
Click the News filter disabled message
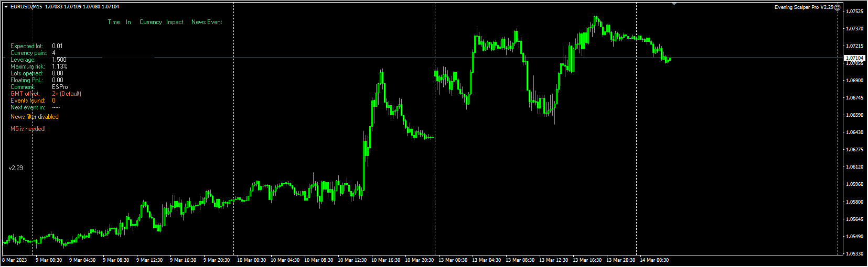point(35,117)
